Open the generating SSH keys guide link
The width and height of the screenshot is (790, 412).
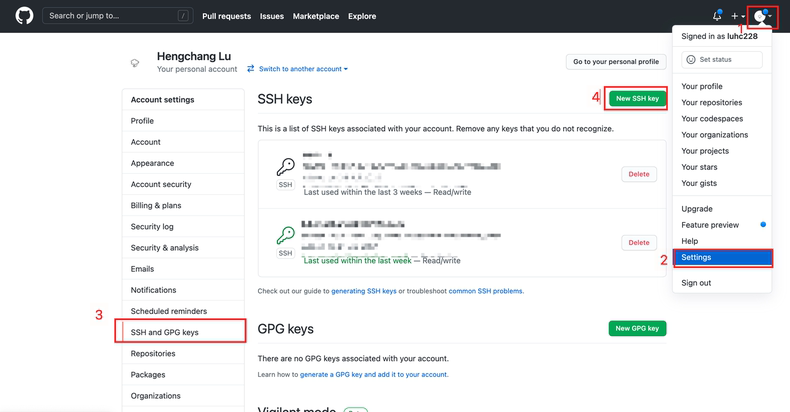click(364, 291)
